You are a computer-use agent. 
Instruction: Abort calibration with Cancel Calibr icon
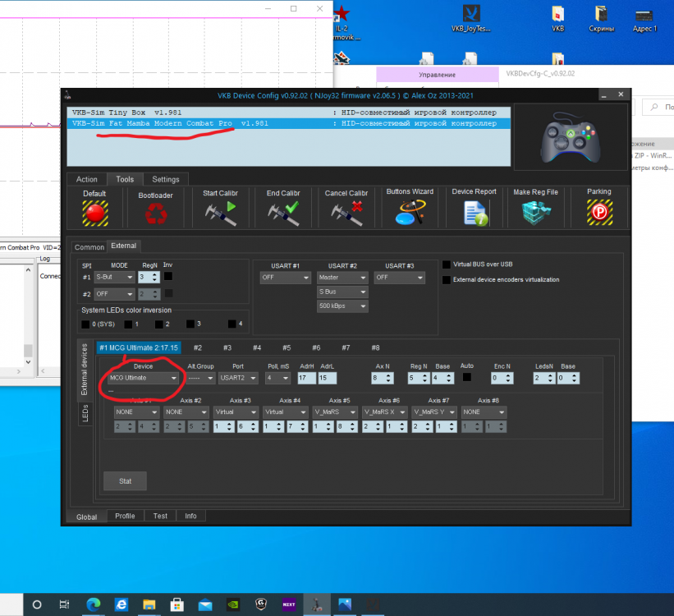coord(346,214)
